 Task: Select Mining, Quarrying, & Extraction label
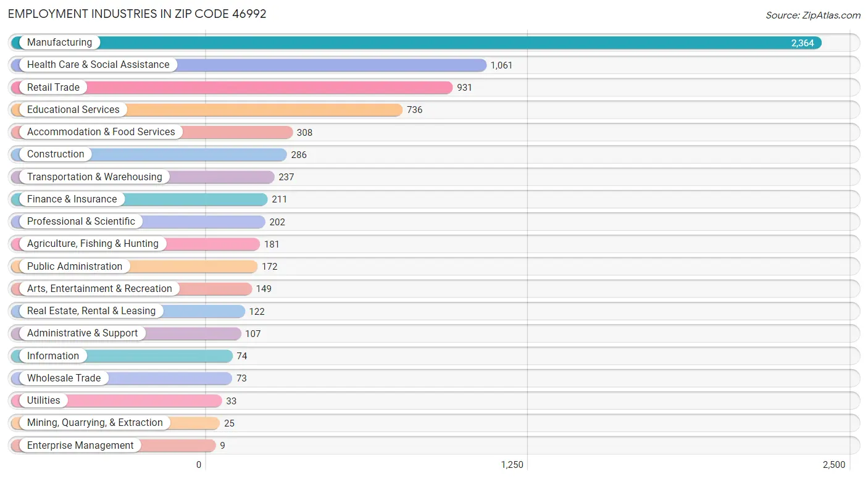[x=95, y=423]
